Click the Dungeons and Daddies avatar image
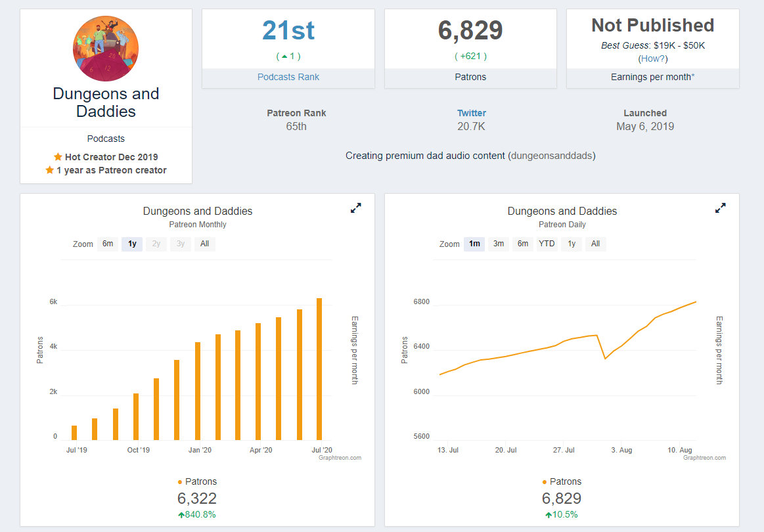 click(106, 49)
